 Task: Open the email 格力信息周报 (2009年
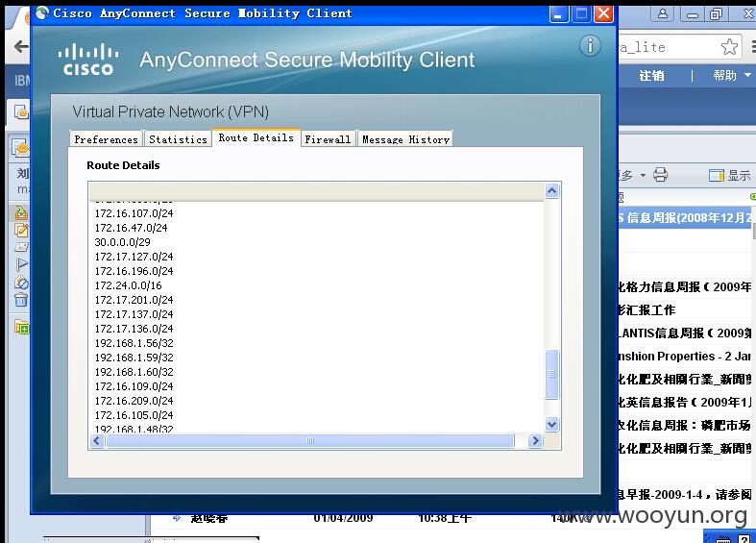685,287
